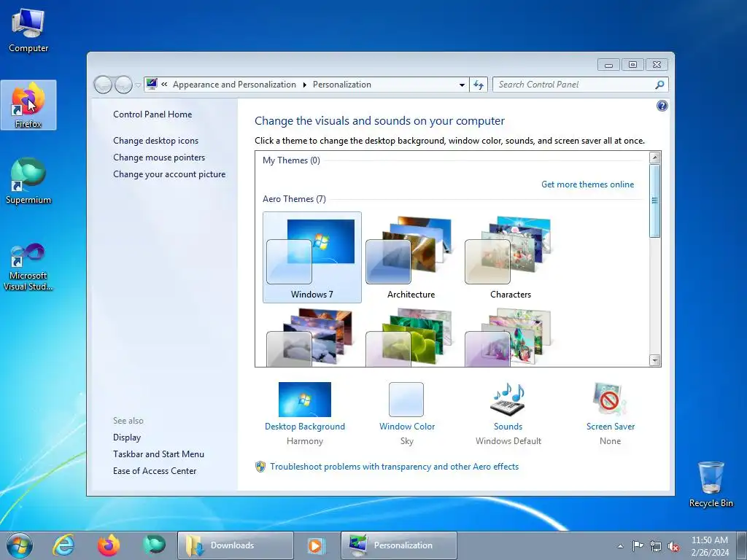
Task: Open Change desktop icons
Action: pos(156,141)
